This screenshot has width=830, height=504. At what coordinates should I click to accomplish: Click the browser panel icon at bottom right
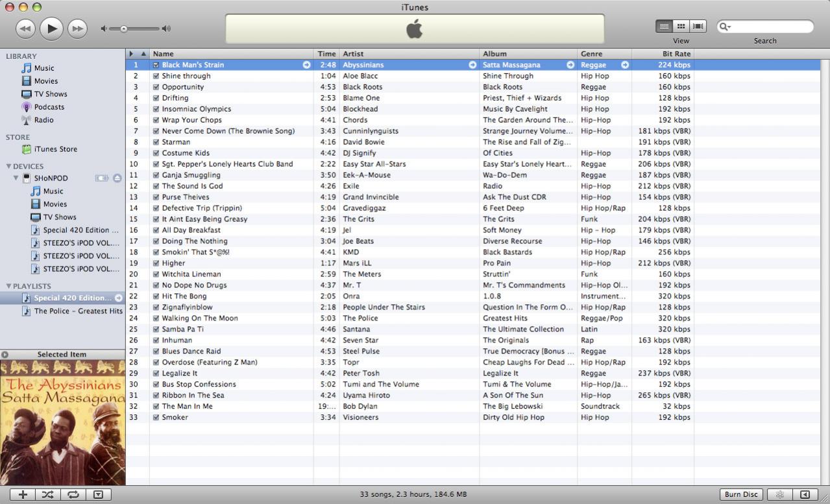pos(805,494)
